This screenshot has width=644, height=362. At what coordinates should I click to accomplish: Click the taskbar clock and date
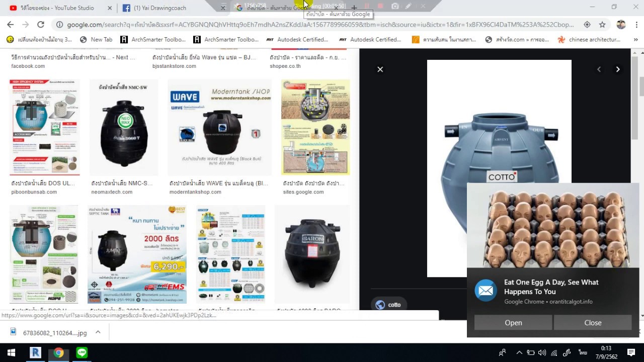(x=606, y=352)
